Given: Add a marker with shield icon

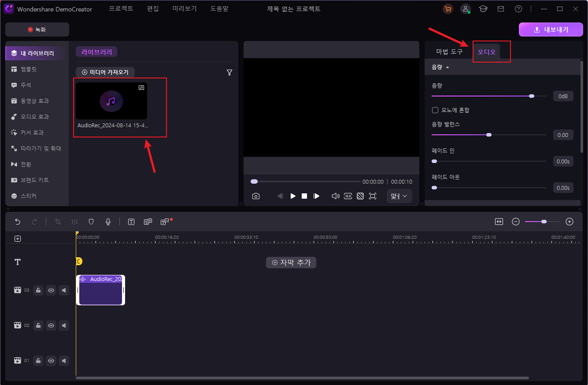Looking at the screenshot, I should 91,222.
